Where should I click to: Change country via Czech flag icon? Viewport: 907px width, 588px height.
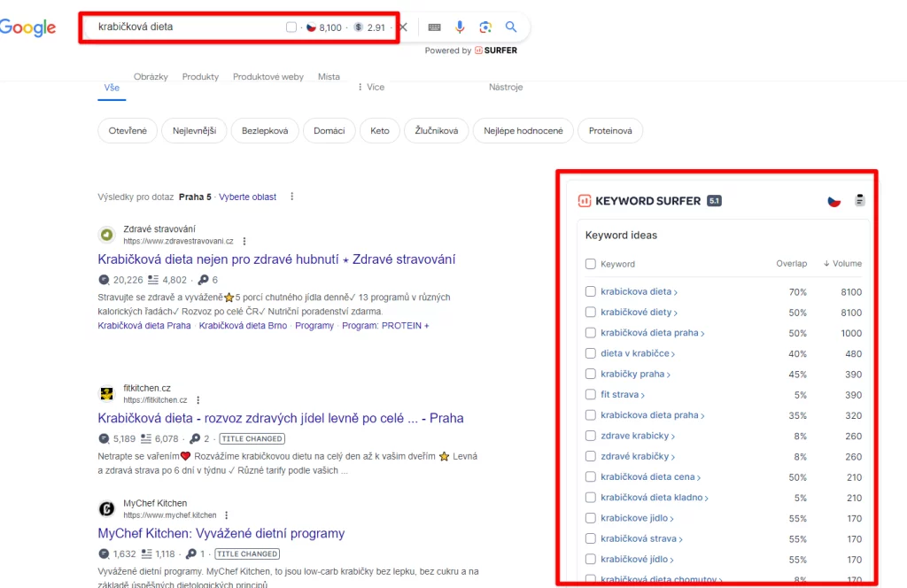pyautogui.click(x=833, y=201)
